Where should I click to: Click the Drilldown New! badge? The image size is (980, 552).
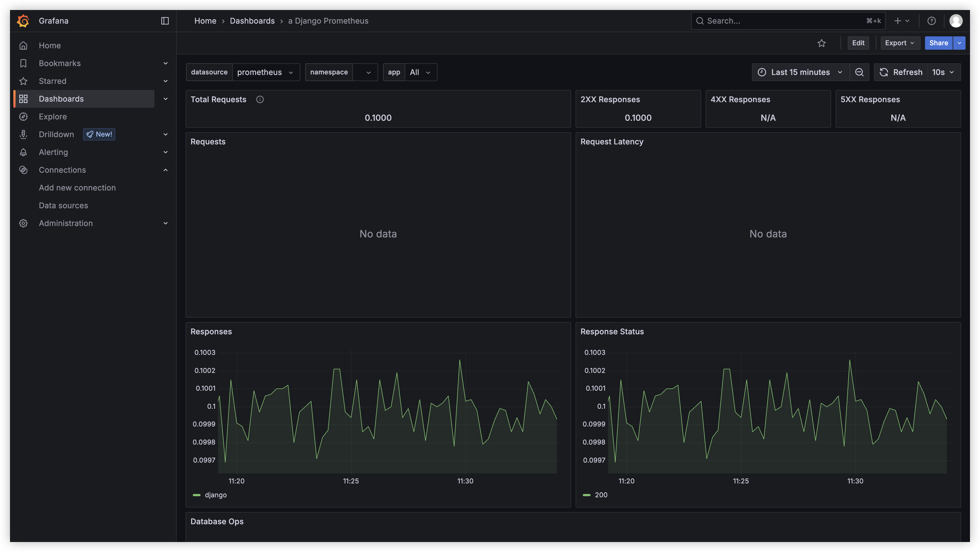(99, 134)
